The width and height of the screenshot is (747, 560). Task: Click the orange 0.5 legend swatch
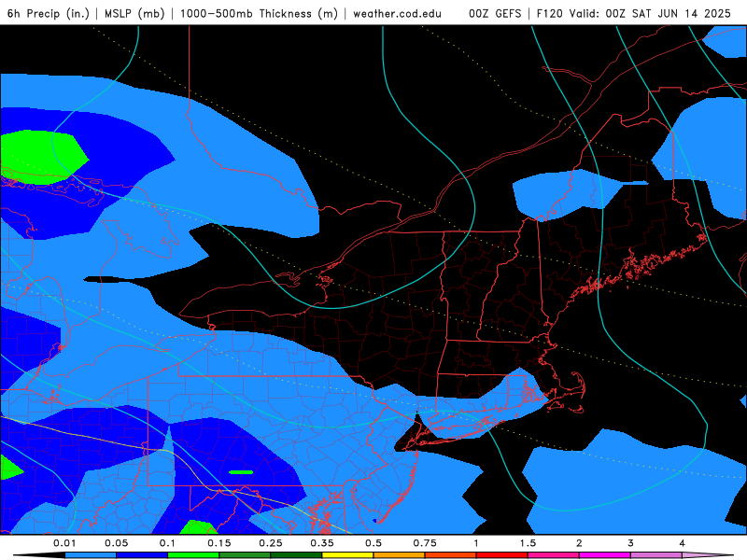coord(400,555)
